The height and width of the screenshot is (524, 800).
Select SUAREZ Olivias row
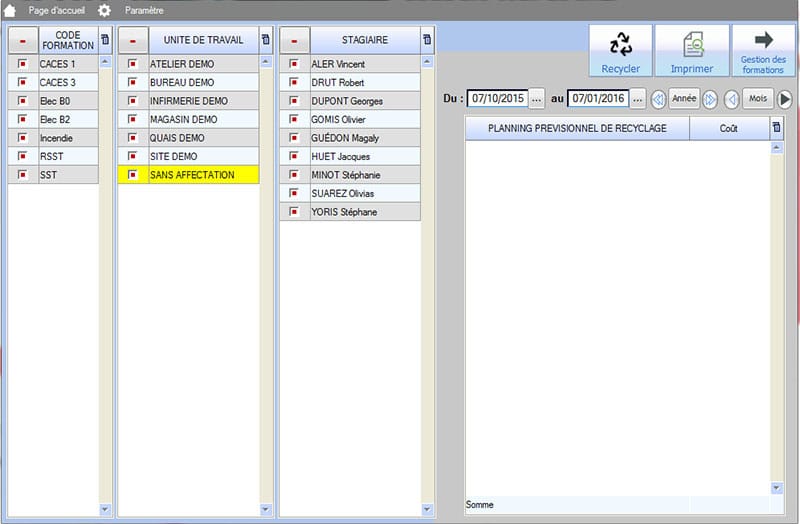(x=350, y=193)
